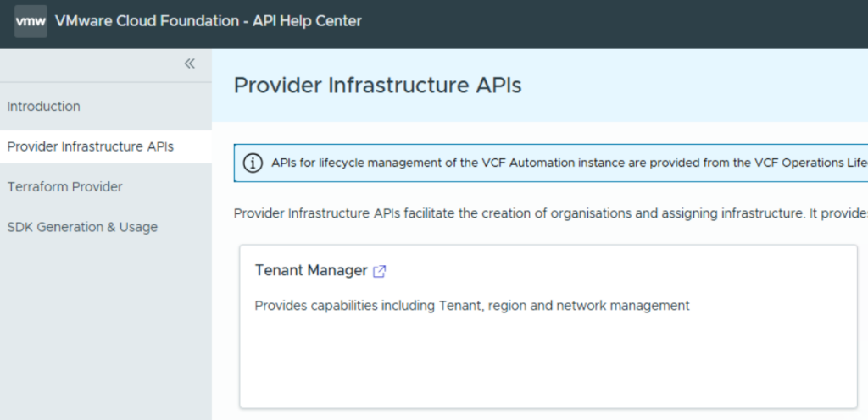
Task: Open the Introduction page in sidebar
Action: [44, 107]
